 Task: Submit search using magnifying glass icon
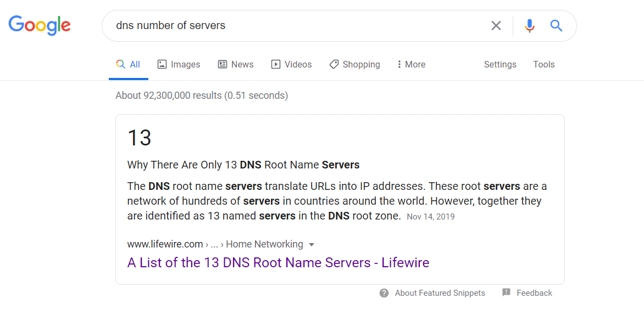(x=556, y=26)
